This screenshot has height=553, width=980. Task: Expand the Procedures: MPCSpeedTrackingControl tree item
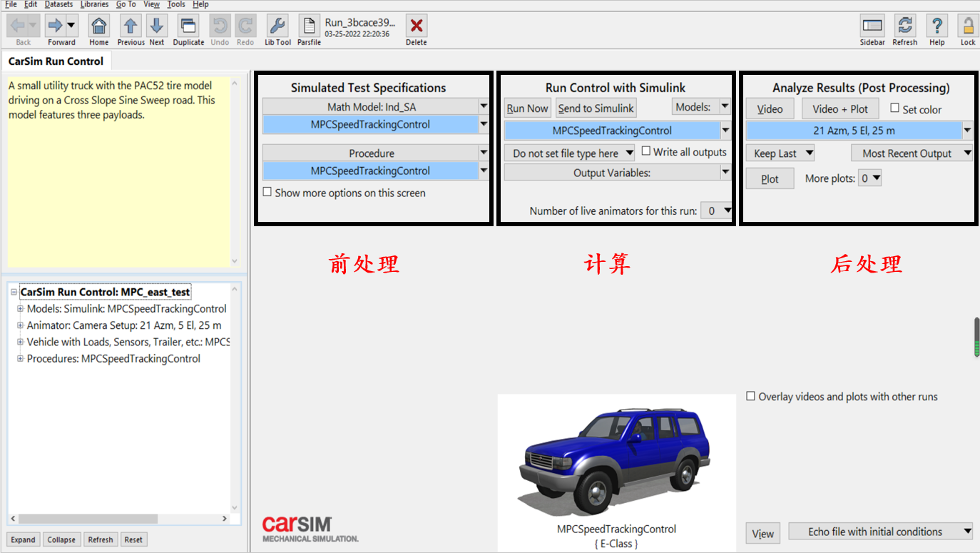[x=20, y=358]
